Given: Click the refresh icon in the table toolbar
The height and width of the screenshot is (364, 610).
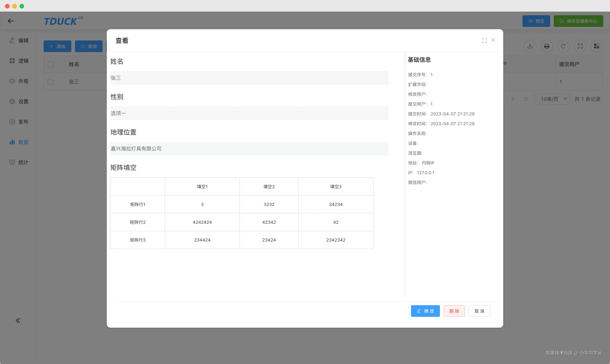Looking at the screenshot, I should [x=563, y=46].
